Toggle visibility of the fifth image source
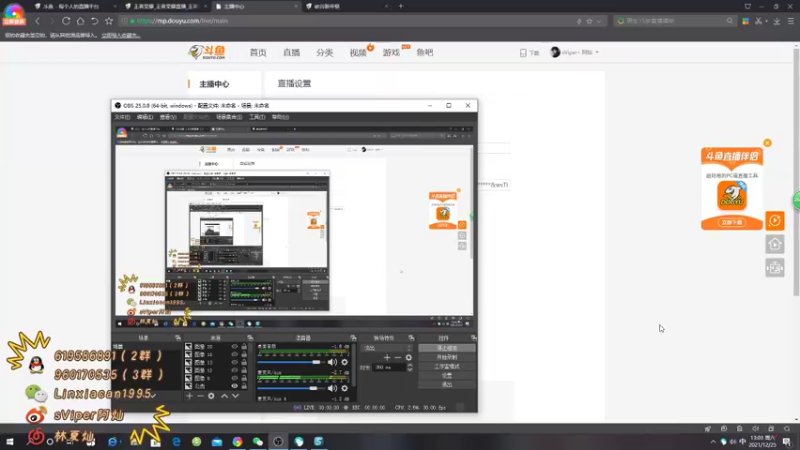Image resolution: width=800 pixels, height=450 pixels. point(235,378)
